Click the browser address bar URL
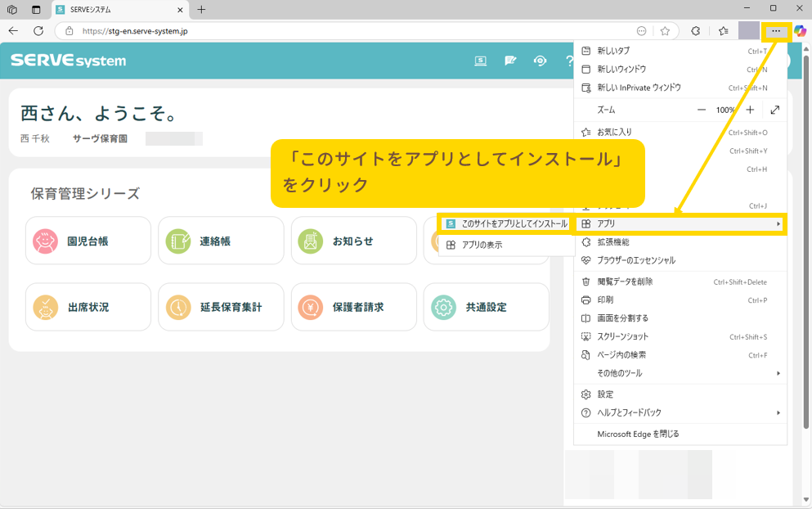Image resolution: width=812 pixels, height=509 pixels. pos(327,31)
